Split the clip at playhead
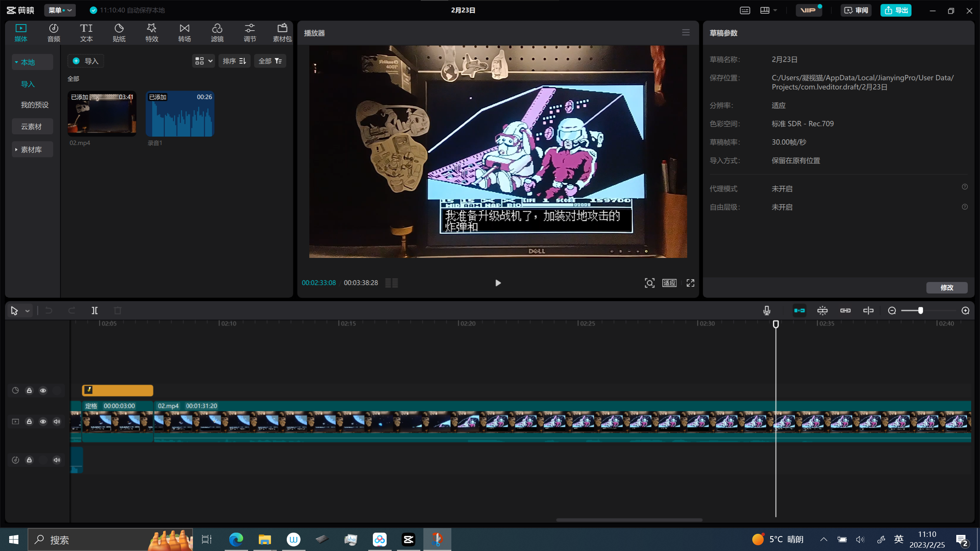 pos(95,311)
